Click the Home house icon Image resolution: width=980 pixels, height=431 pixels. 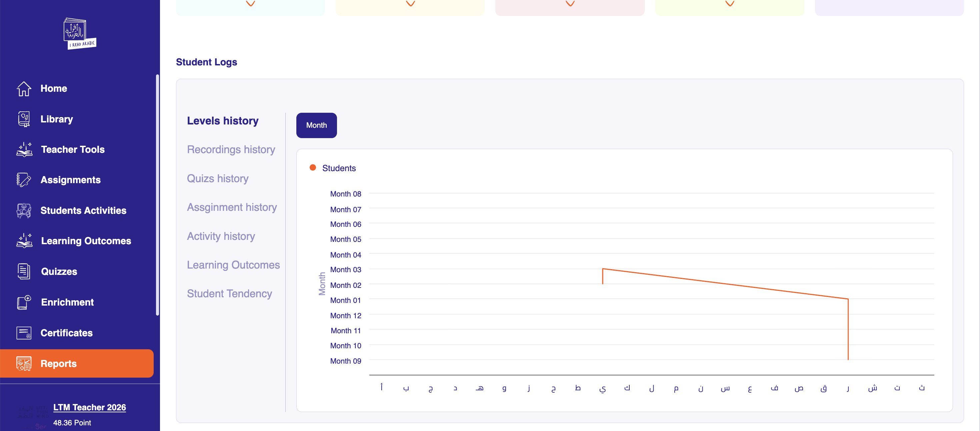[x=24, y=88]
